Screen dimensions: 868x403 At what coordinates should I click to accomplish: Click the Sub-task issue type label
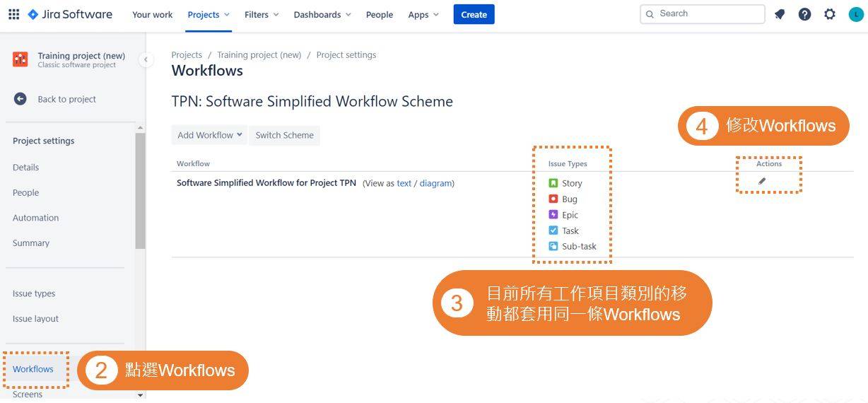click(579, 246)
